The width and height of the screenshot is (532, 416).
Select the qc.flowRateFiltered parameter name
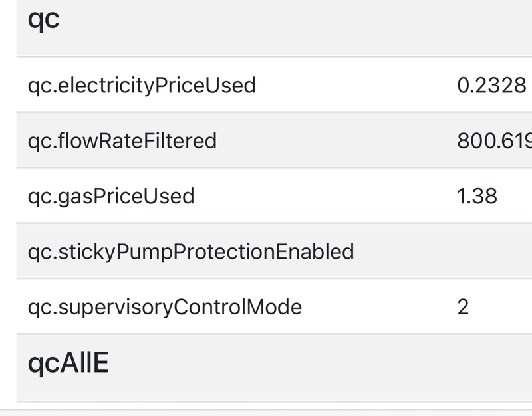[122, 141]
